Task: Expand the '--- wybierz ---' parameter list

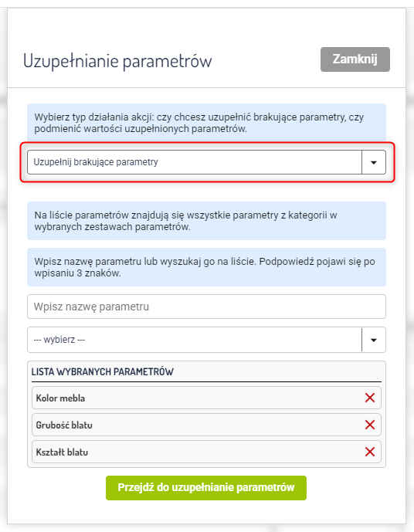Action: click(x=206, y=340)
